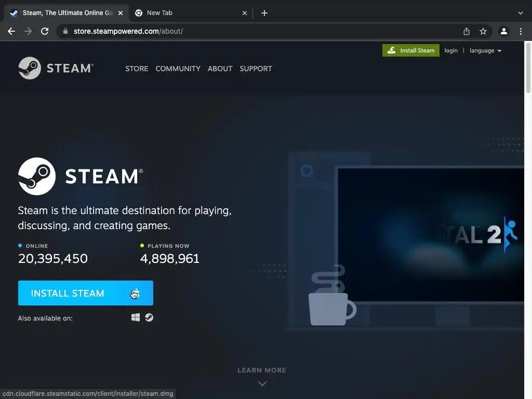Click the playing now count 4,898,961
The width and height of the screenshot is (532, 399).
[170, 259]
